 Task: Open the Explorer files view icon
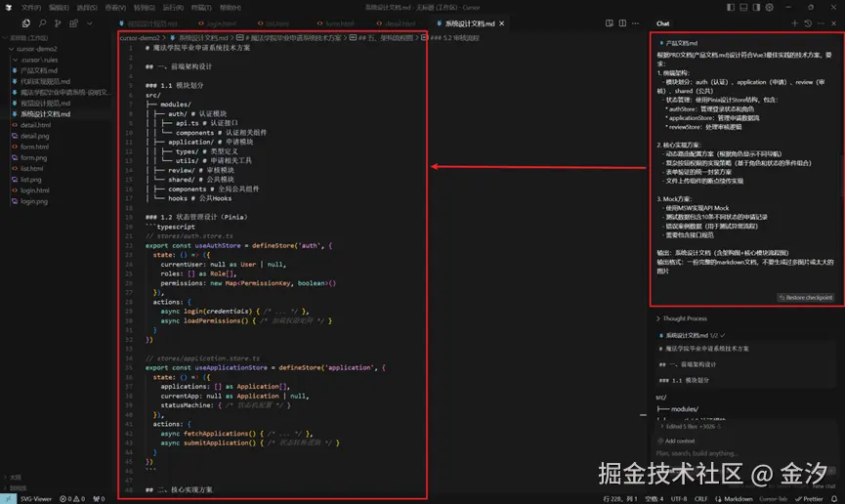click(x=25, y=23)
